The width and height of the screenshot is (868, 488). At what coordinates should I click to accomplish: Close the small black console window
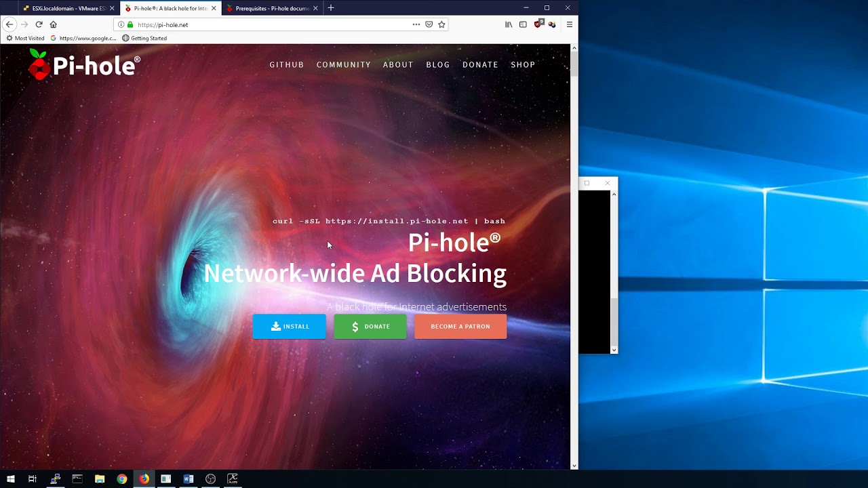click(608, 183)
